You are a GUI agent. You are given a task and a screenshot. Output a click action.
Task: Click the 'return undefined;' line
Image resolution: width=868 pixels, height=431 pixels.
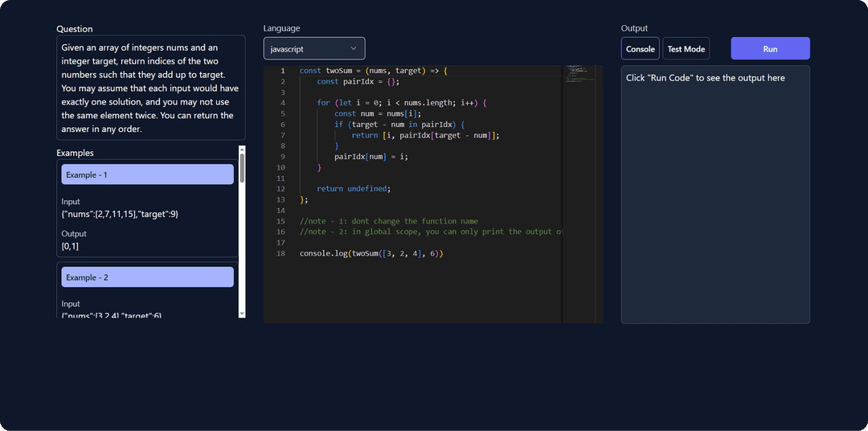coord(354,189)
